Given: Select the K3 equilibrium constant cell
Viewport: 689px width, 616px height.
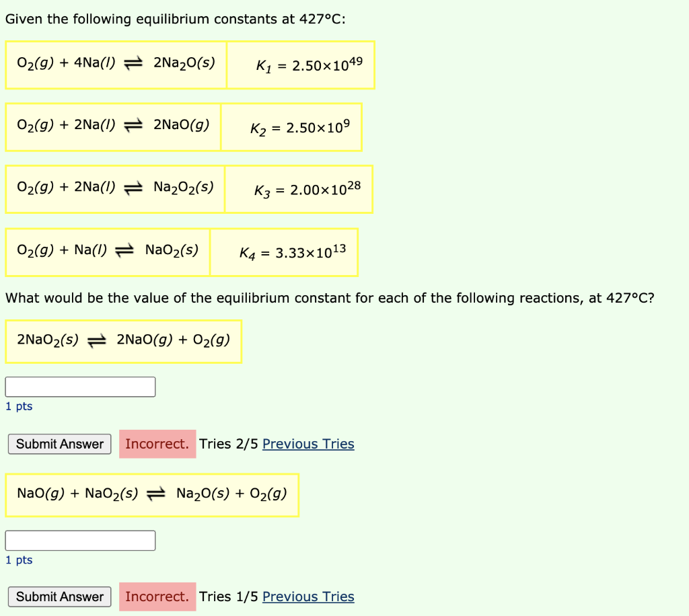Looking at the screenshot, I should click(299, 189).
